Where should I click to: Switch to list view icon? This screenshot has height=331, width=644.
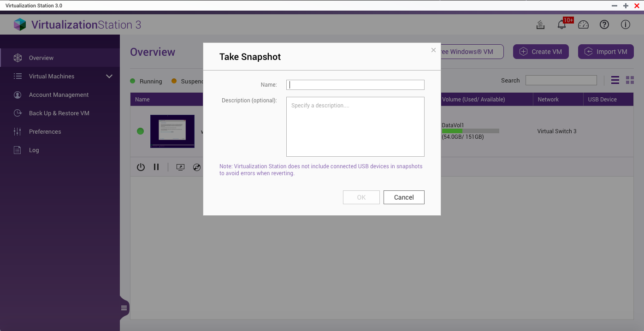pyautogui.click(x=615, y=80)
